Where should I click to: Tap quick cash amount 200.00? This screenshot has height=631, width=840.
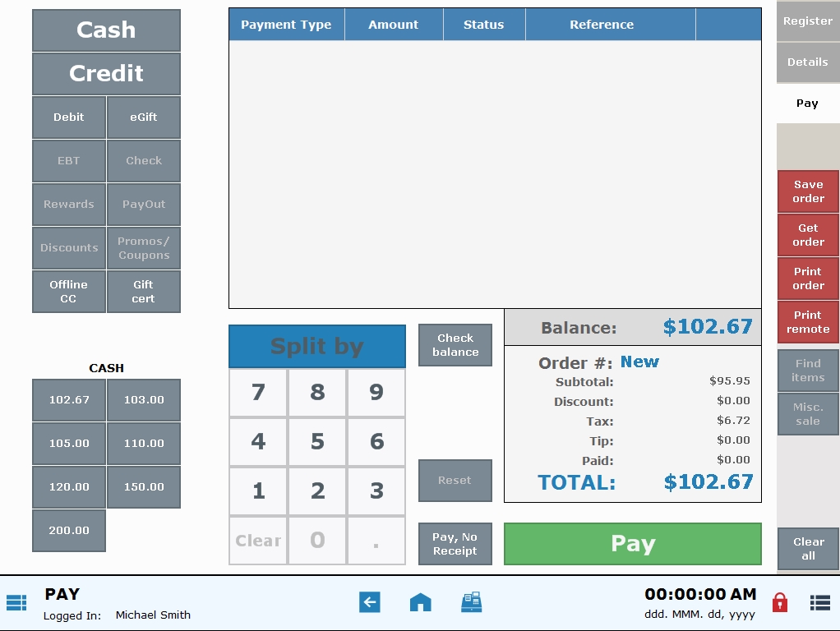pos(68,530)
